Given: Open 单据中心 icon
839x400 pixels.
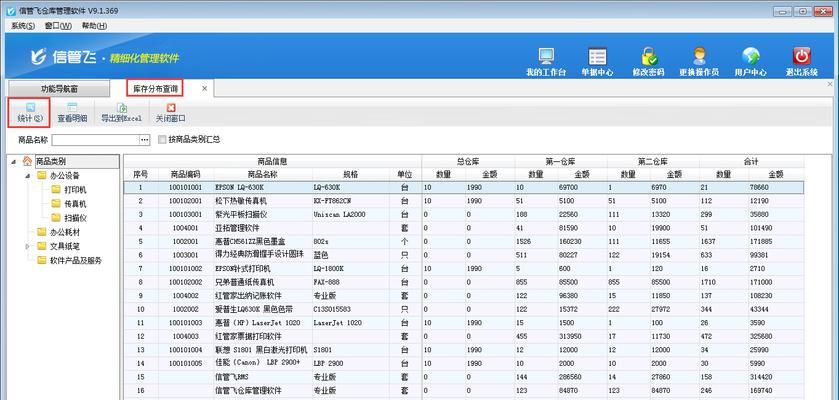Looking at the screenshot, I should point(597,62).
